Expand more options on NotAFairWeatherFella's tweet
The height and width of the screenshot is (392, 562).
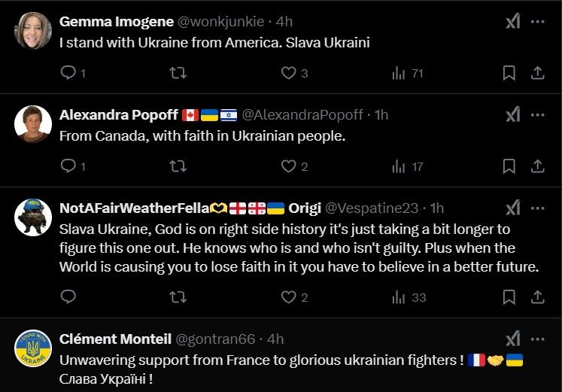pos(537,208)
